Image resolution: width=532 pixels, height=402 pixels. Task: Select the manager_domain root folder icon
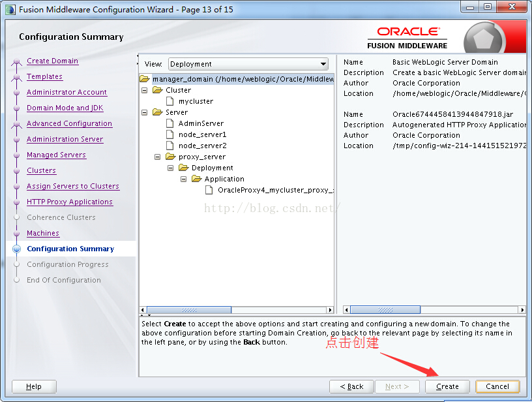(145, 79)
